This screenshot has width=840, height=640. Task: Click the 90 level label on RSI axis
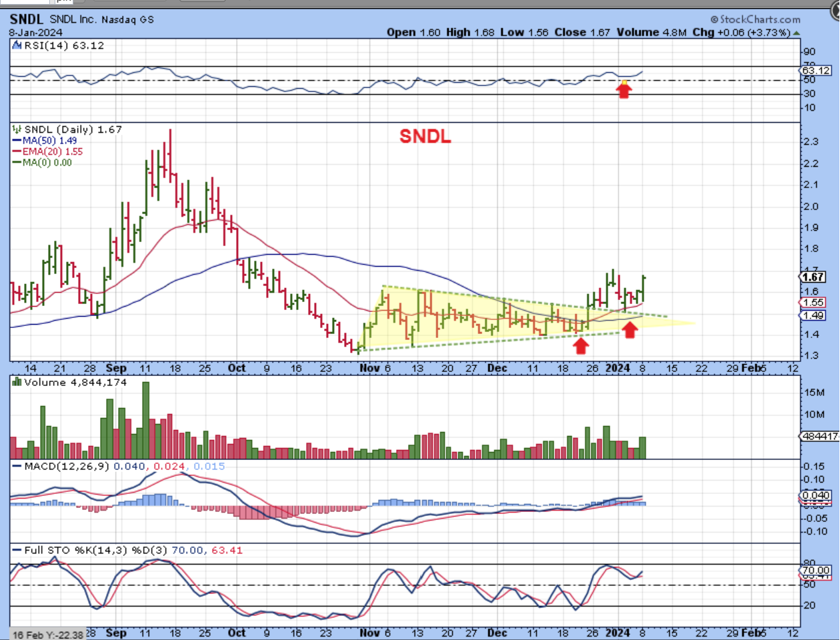(x=810, y=52)
